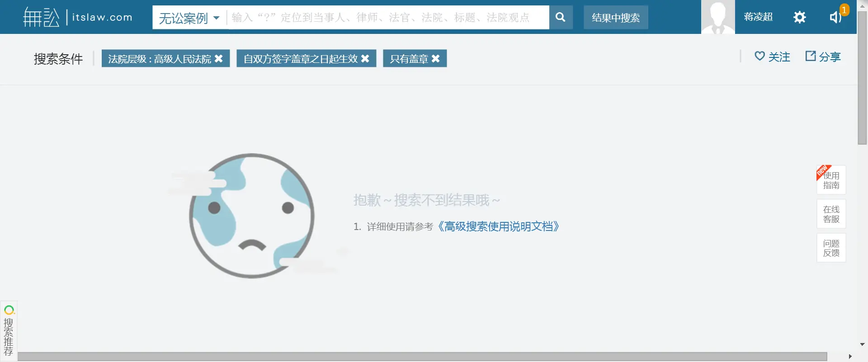The height and width of the screenshot is (362, 868).
Task: Open the settings gear icon
Action: [x=800, y=17]
